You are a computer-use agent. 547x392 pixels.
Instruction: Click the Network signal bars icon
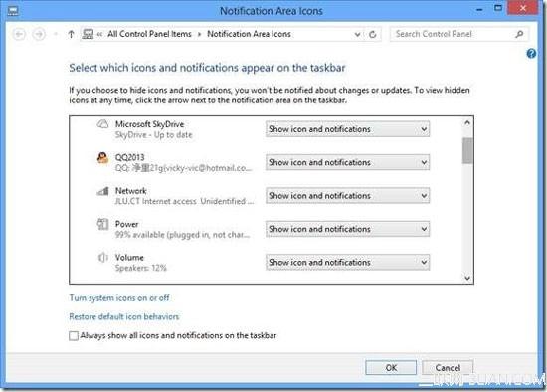tap(102, 191)
